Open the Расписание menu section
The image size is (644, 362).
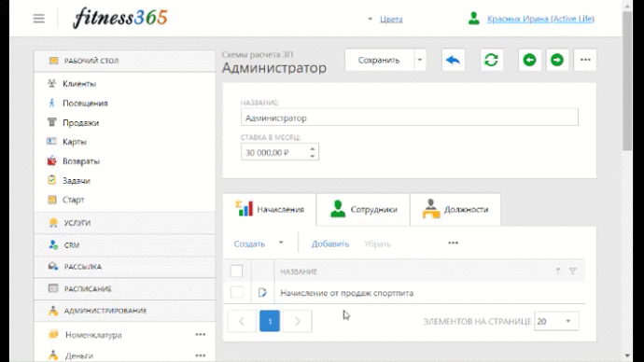tap(124, 288)
